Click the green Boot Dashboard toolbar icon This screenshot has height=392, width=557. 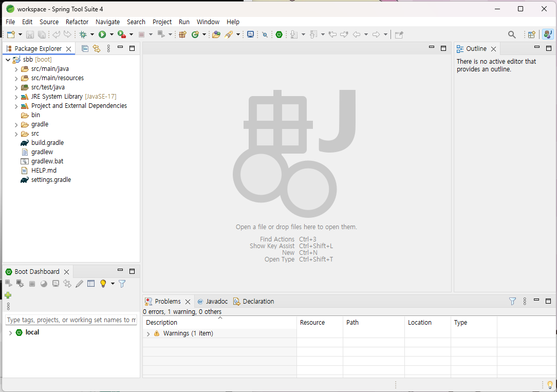pyautogui.click(x=279, y=34)
